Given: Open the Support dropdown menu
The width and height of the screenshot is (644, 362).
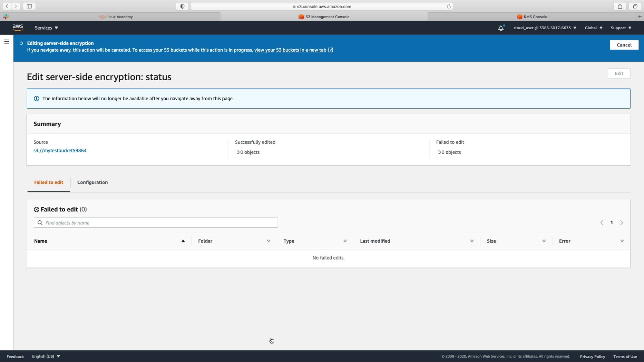Looking at the screenshot, I should 621,28.
